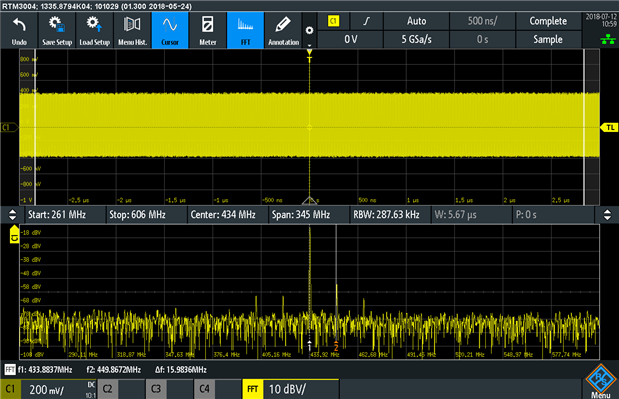
Task: Select the FFT tab at bottom
Action: point(253,389)
